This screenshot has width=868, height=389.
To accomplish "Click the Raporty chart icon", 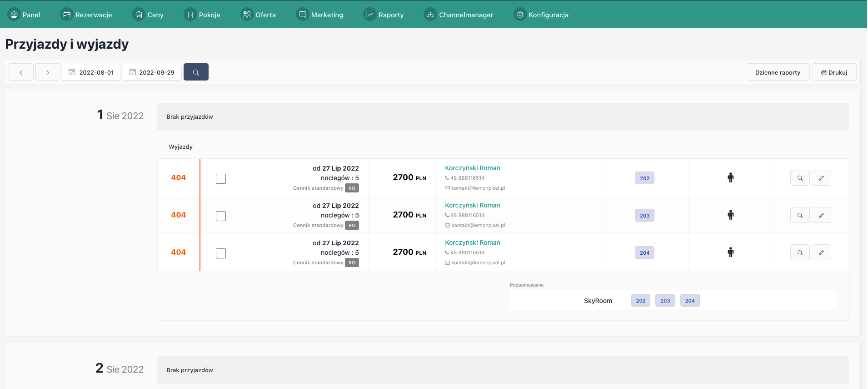I will coord(370,15).
